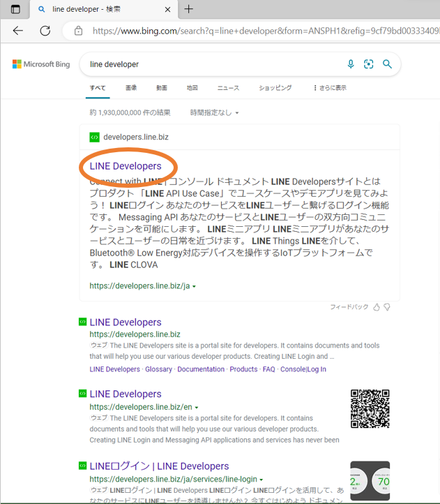Reload the page with refresh icon
The width and height of the screenshot is (440, 504).
coord(45,31)
